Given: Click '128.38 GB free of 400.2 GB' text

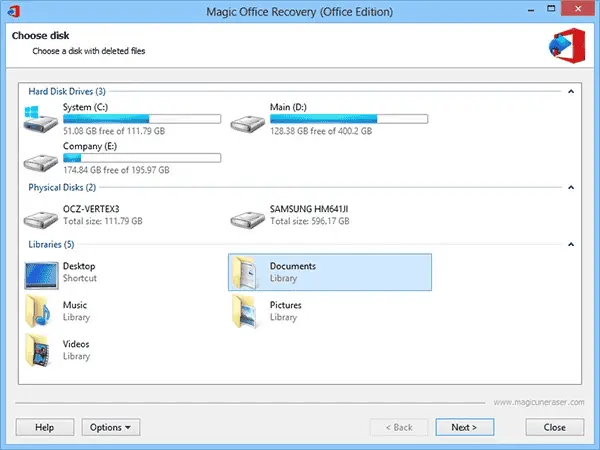Looking at the screenshot, I should point(321,131).
